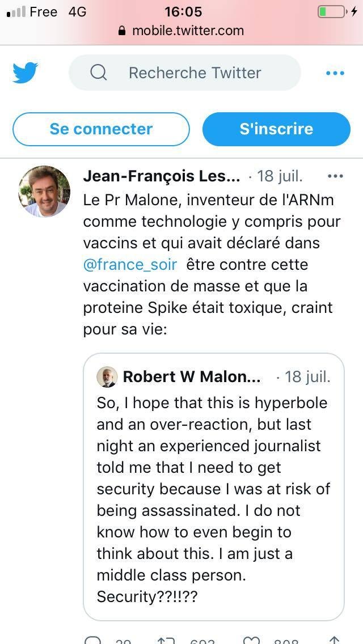Focus the Recherche Twitter search field
This screenshot has width=363, height=644.
pyautogui.click(x=195, y=73)
